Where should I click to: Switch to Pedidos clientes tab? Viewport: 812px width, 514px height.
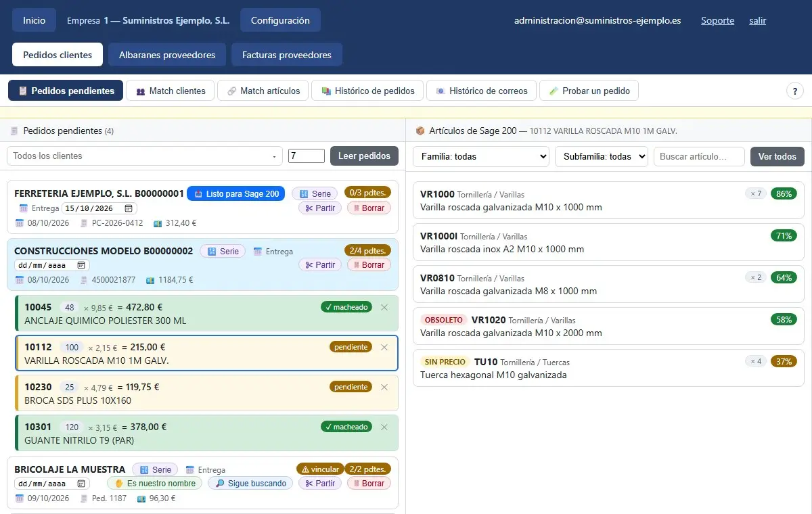pos(58,55)
